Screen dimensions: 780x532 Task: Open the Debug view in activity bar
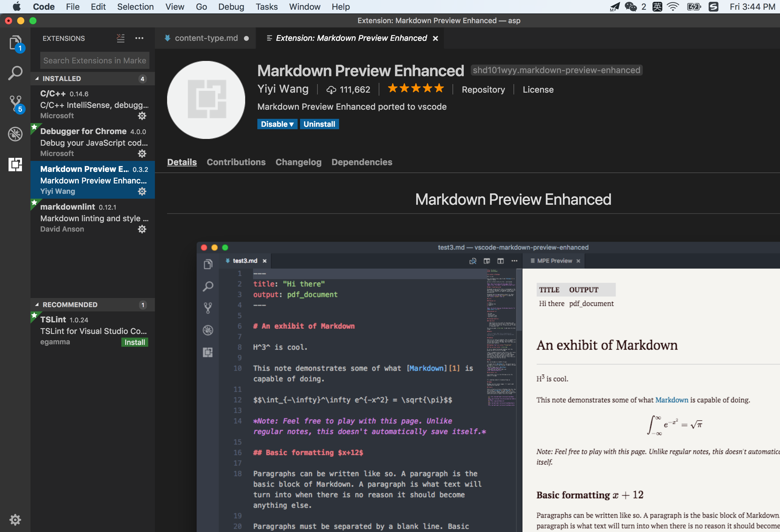click(16, 134)
